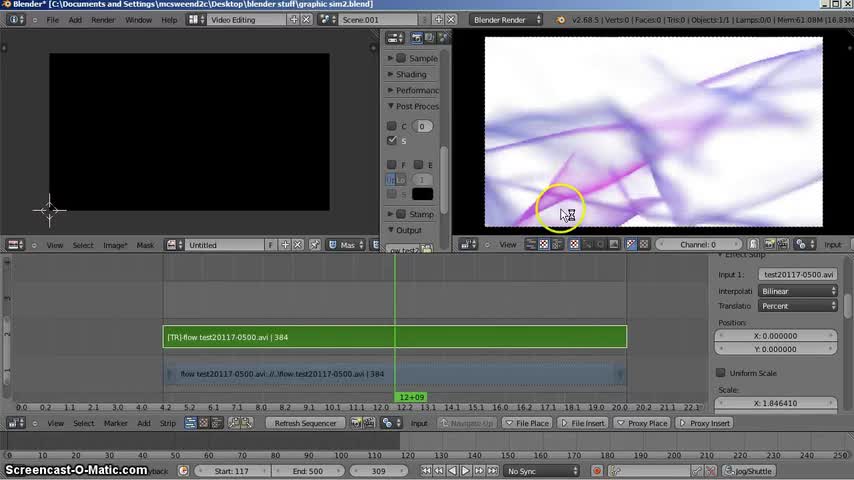The image size is (854, 480).
Task: Click the scene browse icon beside Scene.001
Action: [x=328, y=20]
